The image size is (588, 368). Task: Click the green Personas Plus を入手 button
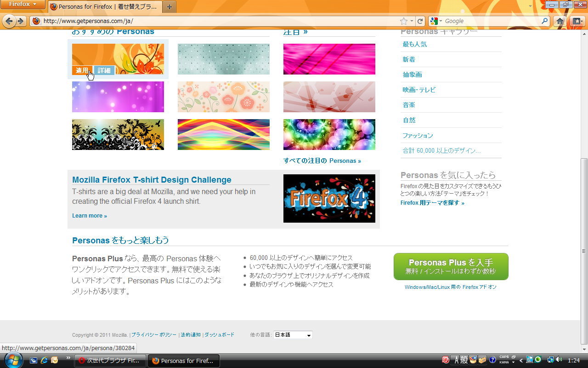tap(451, 266)
